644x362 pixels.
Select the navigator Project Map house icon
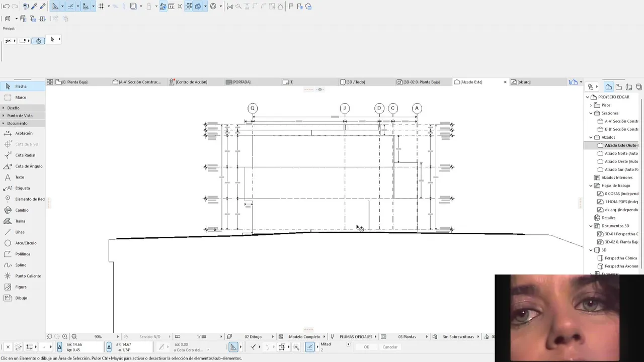click(x=609, y=87)
